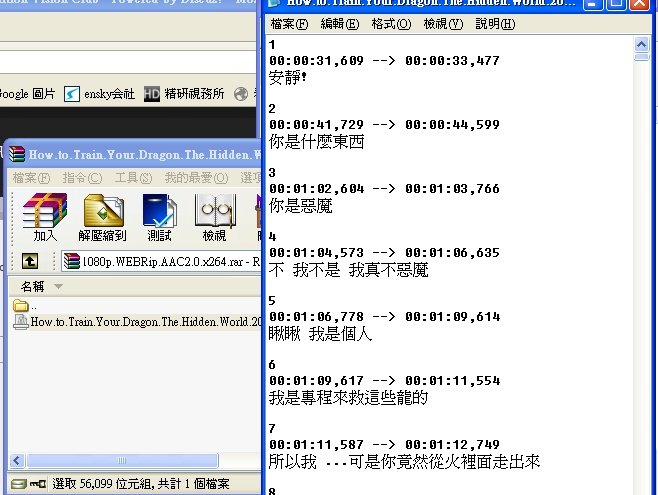Select the parent folder '..' entry

[24, 306]
